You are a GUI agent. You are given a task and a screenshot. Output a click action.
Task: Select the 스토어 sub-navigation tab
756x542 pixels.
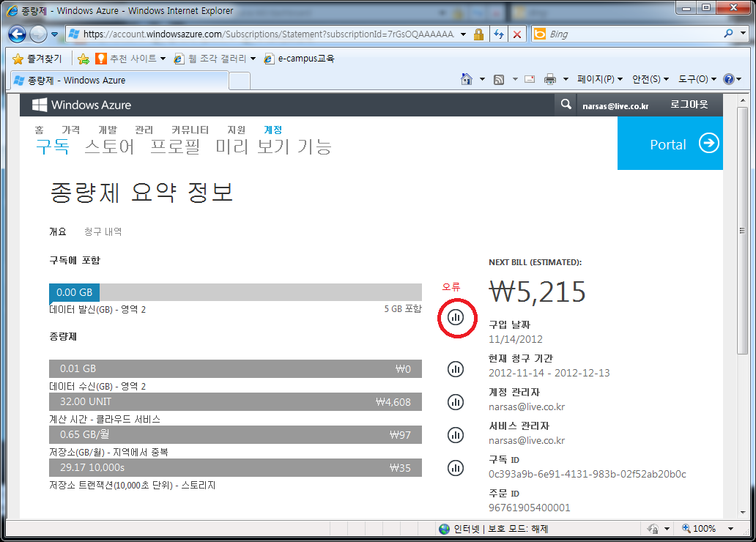[109, 146]
